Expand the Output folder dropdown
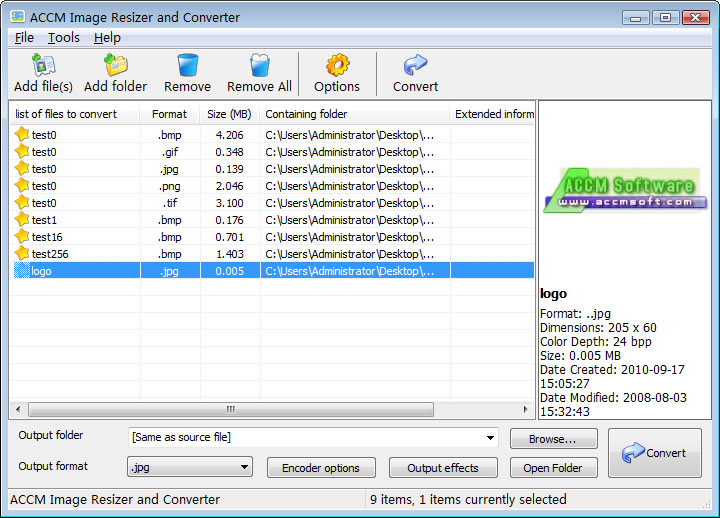The height and width of the screenshot is (518, 720). [490, 438]
